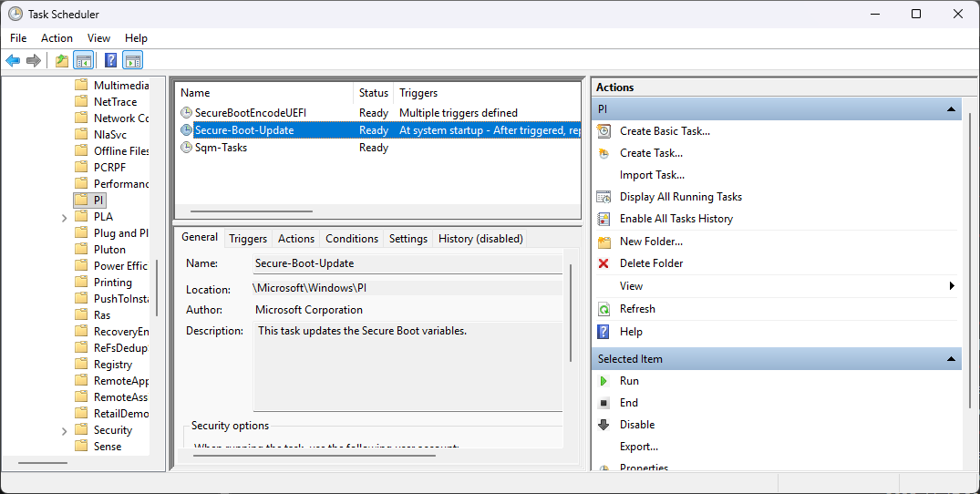Screen dimensions: 980x494
Task: Click the Back arrow in the toolbar
Action: coord(13,61)
